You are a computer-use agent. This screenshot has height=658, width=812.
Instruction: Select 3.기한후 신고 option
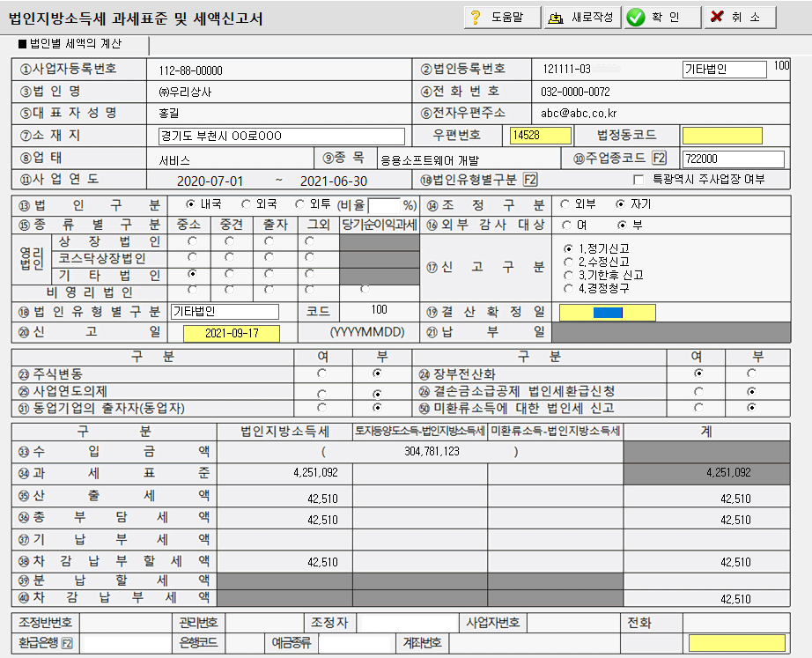tap(568, 275)
